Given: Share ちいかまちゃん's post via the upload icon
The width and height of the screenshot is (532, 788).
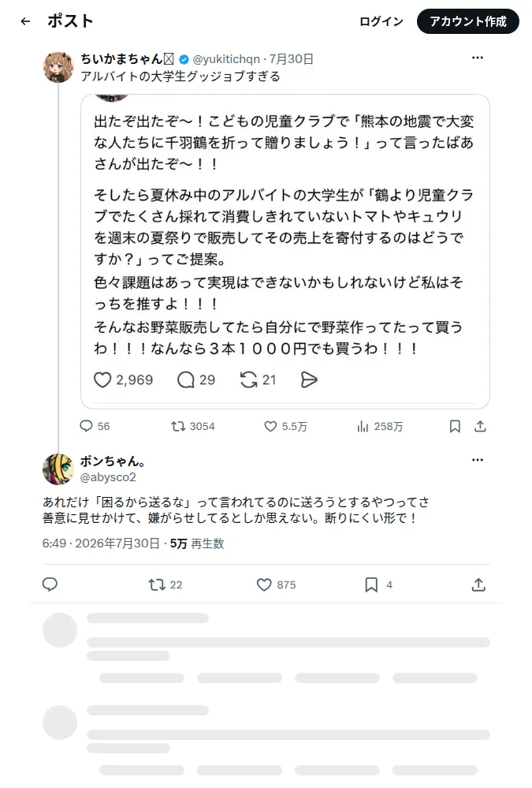Looking at the screenshot, I should click(480, 426).
